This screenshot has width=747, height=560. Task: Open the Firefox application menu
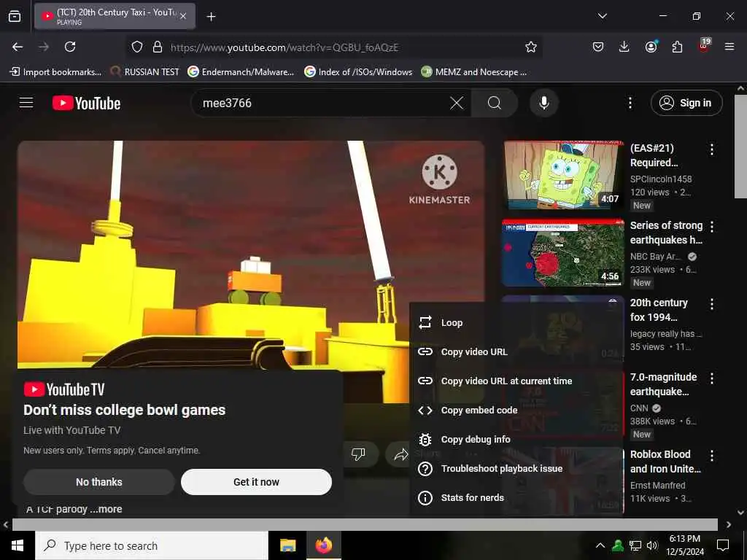coord(729,47)
